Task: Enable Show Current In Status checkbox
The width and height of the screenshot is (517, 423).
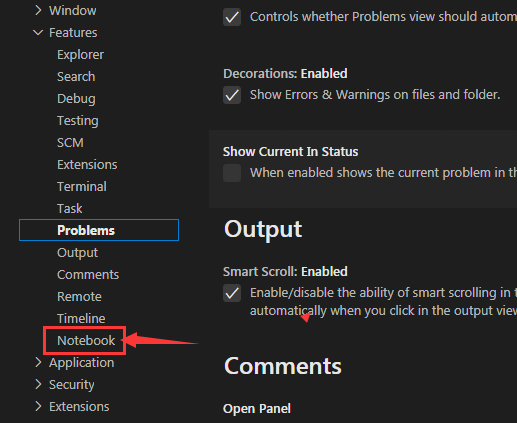Action: pos(232,173)
